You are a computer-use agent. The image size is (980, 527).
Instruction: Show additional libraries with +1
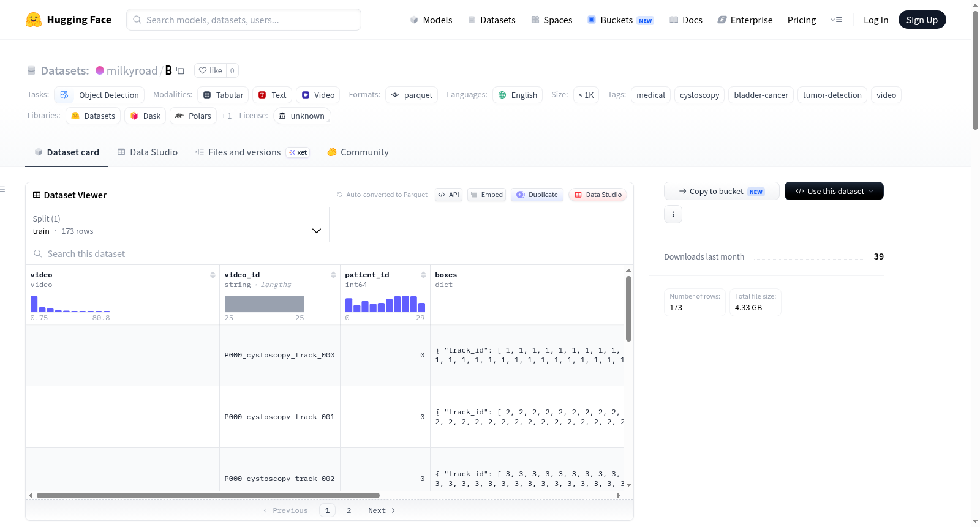[x=227, y=116]
